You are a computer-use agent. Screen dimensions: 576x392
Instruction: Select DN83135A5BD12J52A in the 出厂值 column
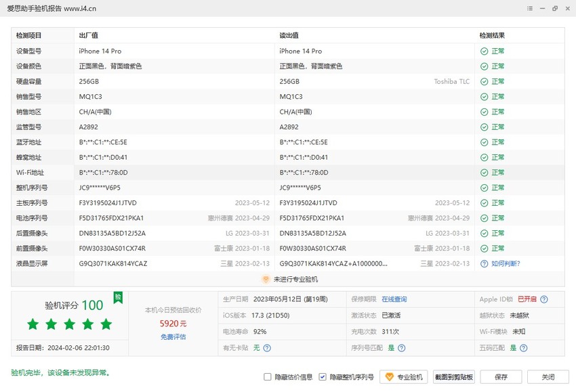coord(112,234)
